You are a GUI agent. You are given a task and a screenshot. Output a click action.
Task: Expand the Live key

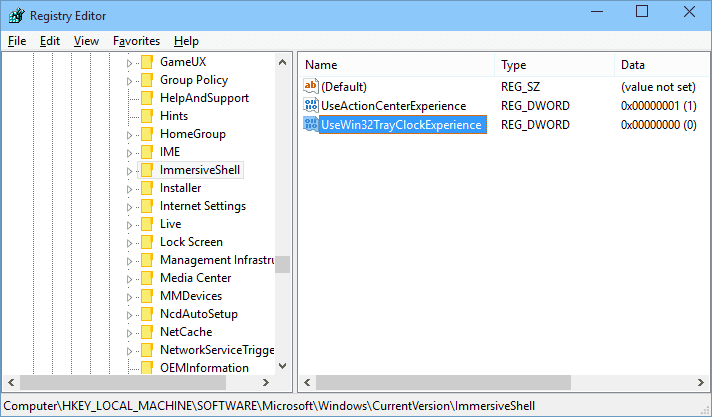pyautogui.click(x=129, y=225)
